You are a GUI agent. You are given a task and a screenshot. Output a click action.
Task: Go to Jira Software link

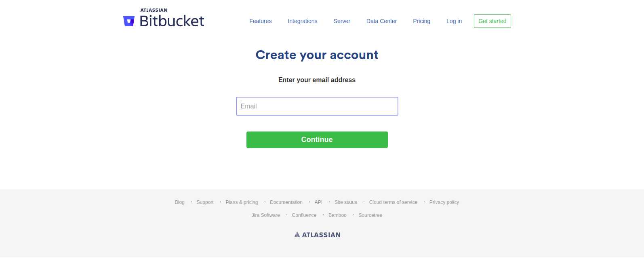point(265,215)
